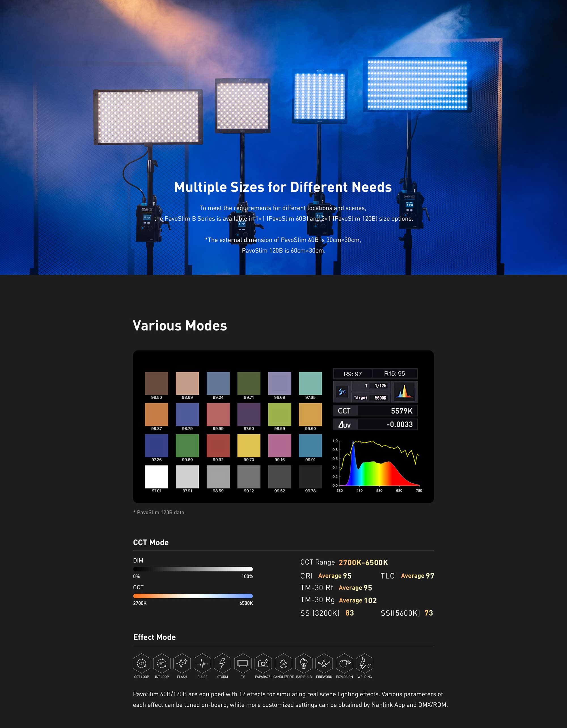Click the flicker C icon in meter panel
The height and width of the screenshot is (728, 567).
(342, 392)
